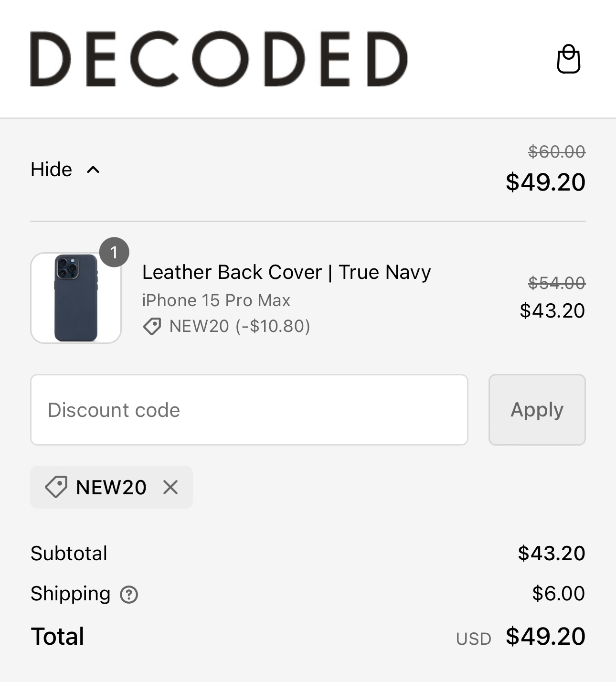Click the Leather Back Cover product title

pyautogui.click(x=287, y=272)
